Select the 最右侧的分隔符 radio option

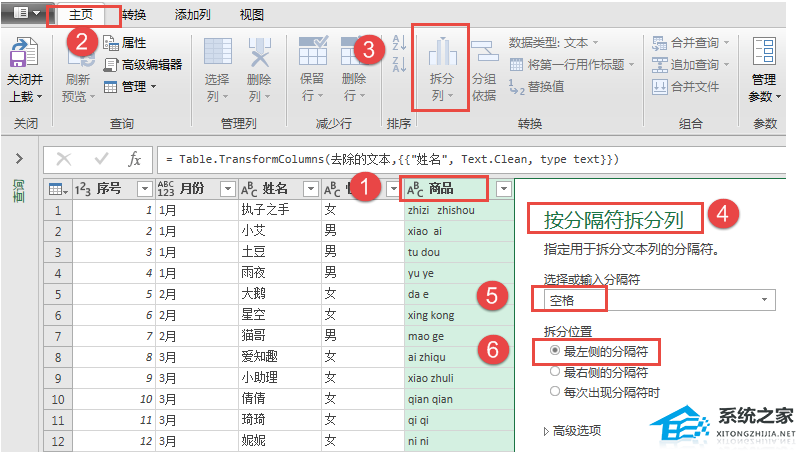coord(555,372)
